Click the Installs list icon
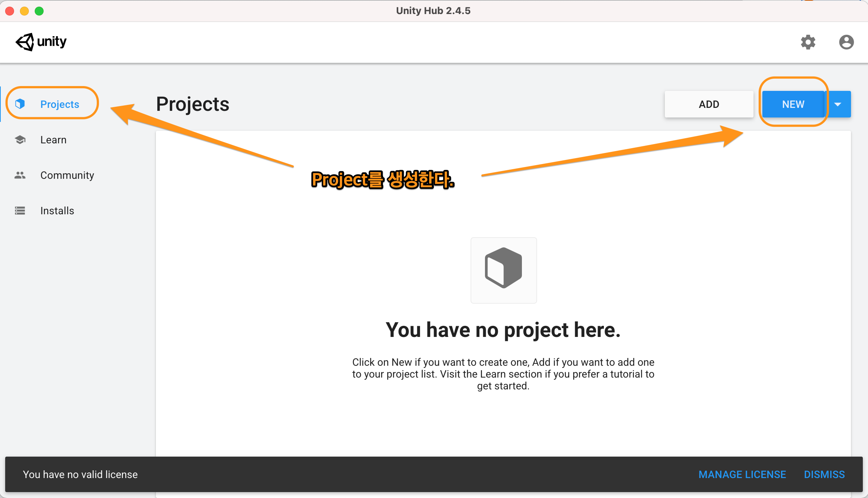The height and width of the screenshot is (498, 868). 20,211
